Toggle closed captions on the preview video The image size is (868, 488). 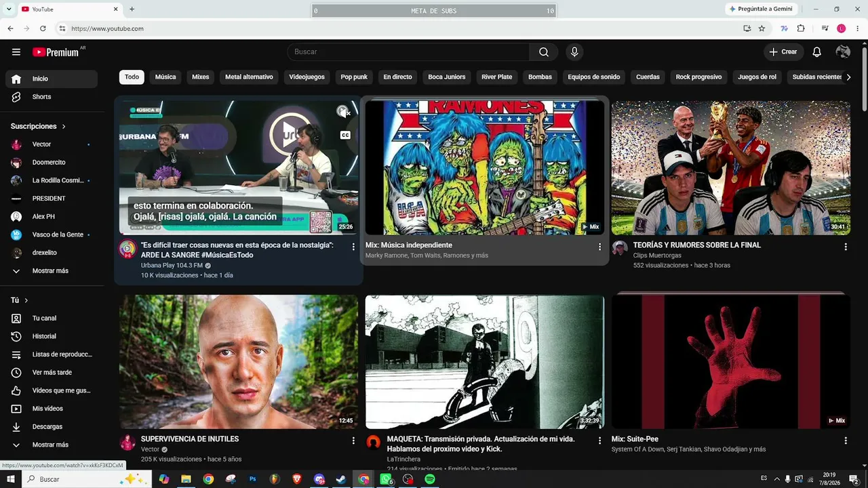coord(345,135)
